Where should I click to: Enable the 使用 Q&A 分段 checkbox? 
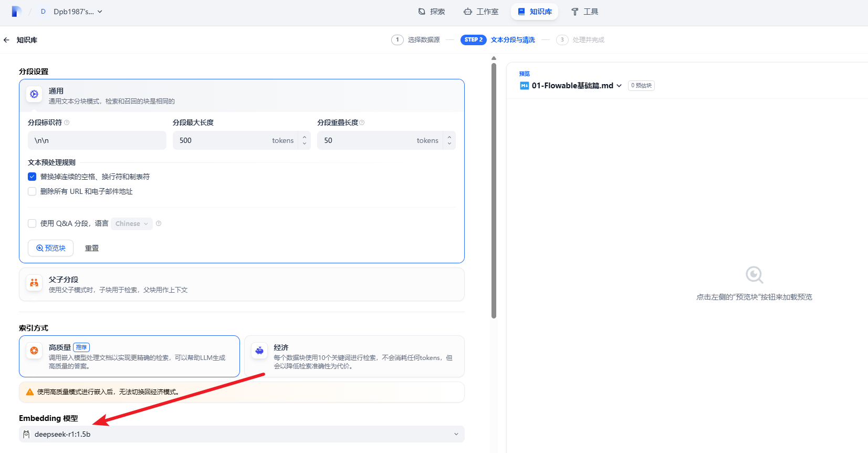pos(32,223)
